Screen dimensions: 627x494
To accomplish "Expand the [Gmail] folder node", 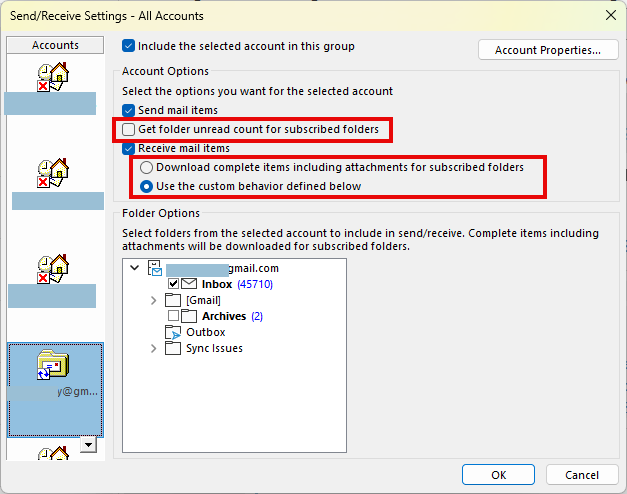I will tap(153, 300).
